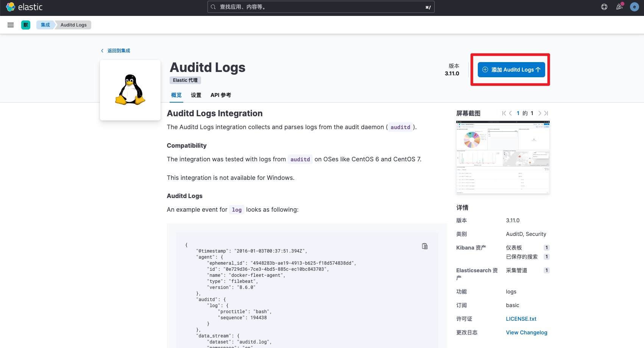Switch to the API 参考 tab
This screenshot has height=348, width=644.
221,95
